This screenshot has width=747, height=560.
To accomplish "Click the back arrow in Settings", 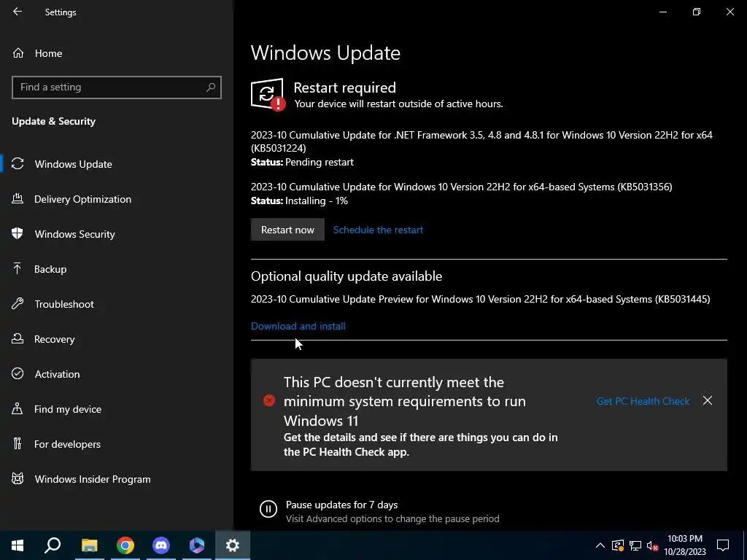I will pyautogui.click(x=18, y=12).
